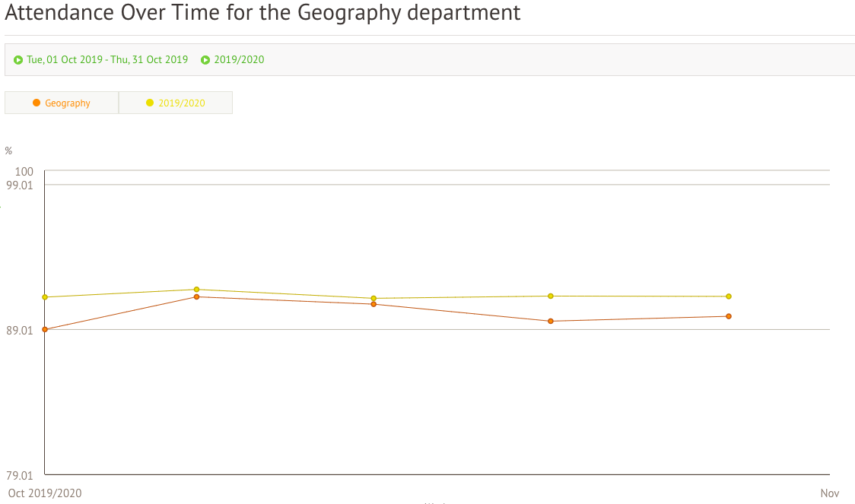Click the Nov x-axis label

(x=830, y=493)
